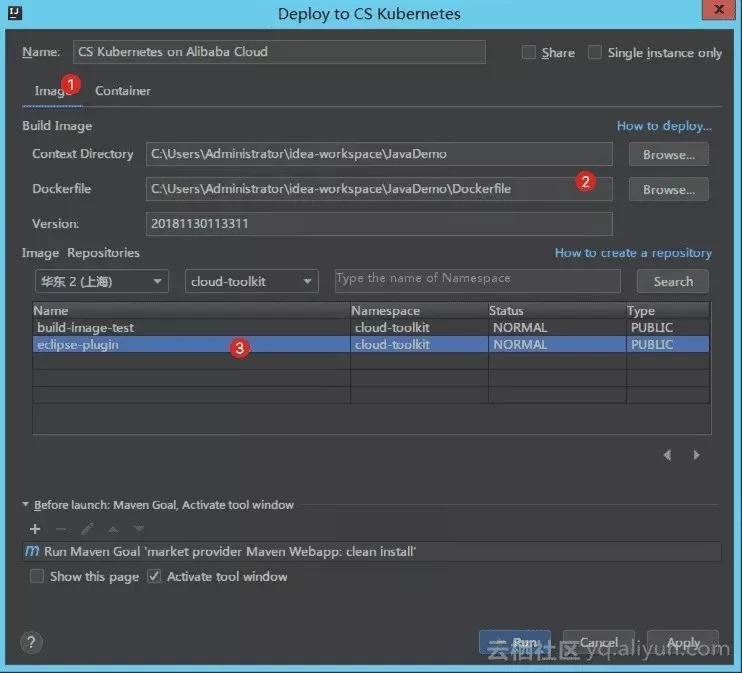Switch to the Container tab
The height and width of the screenshot is (673, 742).
123,90
